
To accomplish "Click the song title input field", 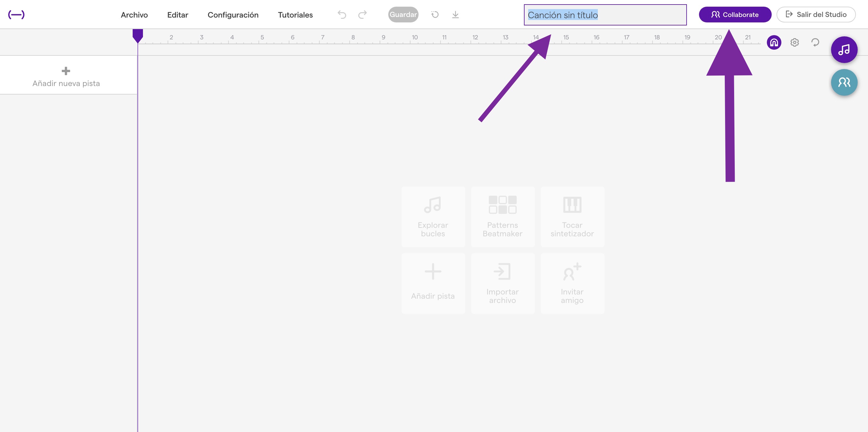I will click(x=605, y=15).
